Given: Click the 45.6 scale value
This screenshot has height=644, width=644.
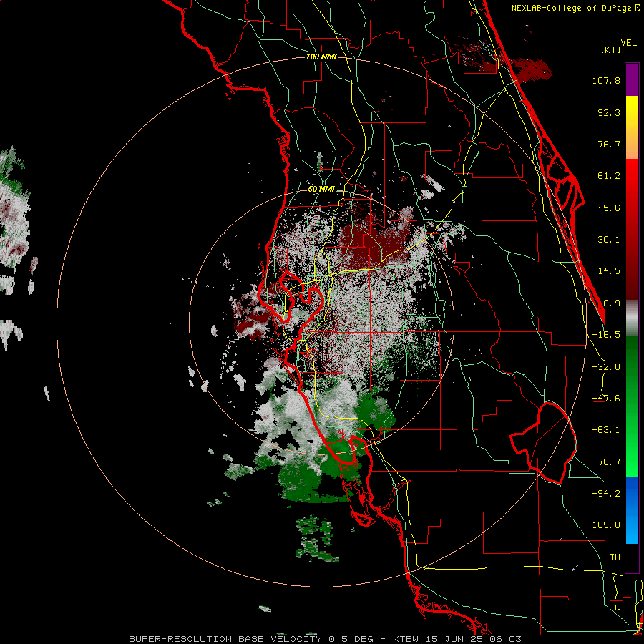Looking at the screenshot, I should [x=609, y=208].
